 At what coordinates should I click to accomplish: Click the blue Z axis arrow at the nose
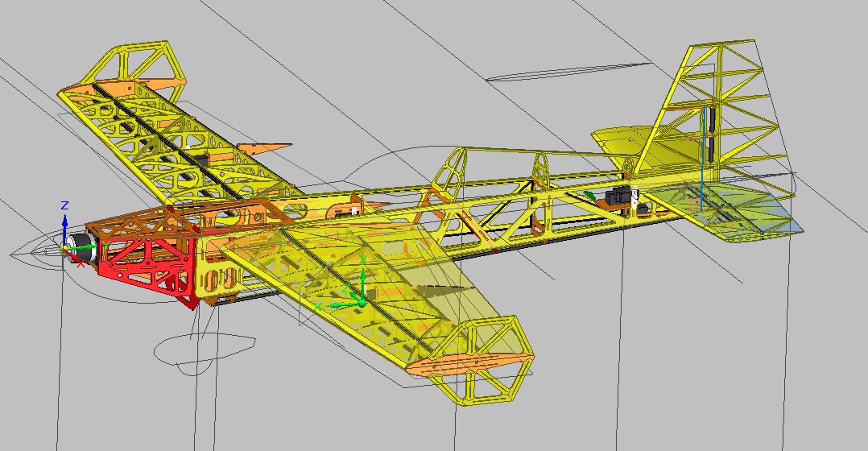point(65,216)
